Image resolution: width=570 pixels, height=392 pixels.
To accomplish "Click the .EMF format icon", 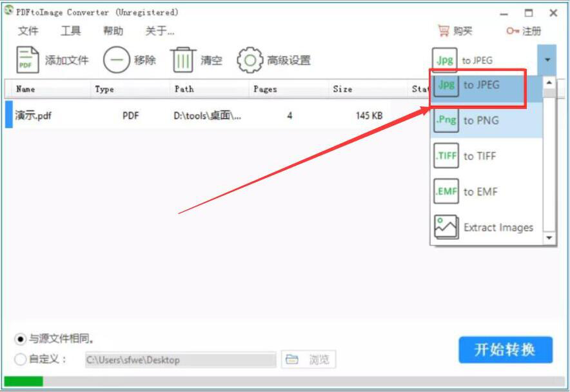I will pos(446,191).
